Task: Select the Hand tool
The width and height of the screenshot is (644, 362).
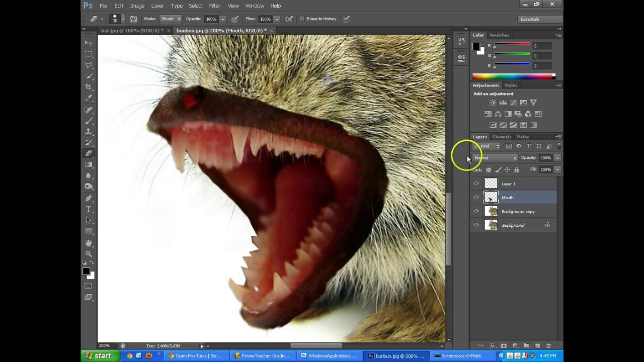Action: point(89,243)
